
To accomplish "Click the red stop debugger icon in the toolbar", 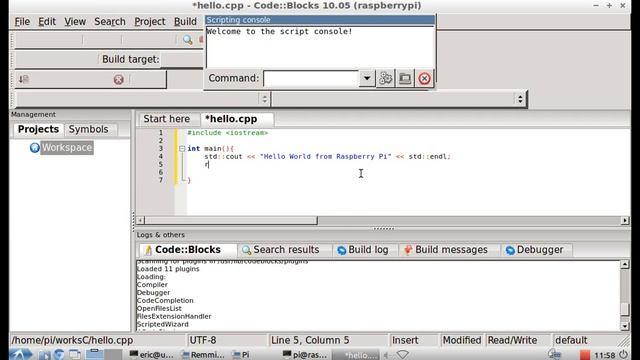I will [119, 80].
